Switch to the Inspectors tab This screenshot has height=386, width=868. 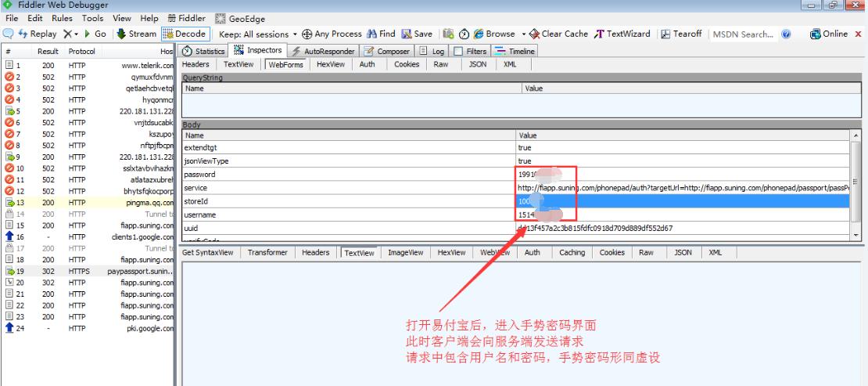click(x=258, y=50)
